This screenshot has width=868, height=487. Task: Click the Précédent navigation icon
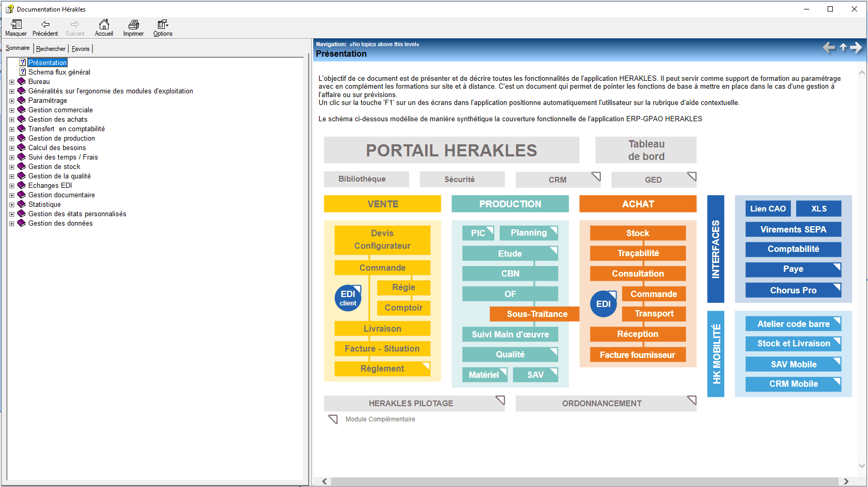tap(45, 27)
